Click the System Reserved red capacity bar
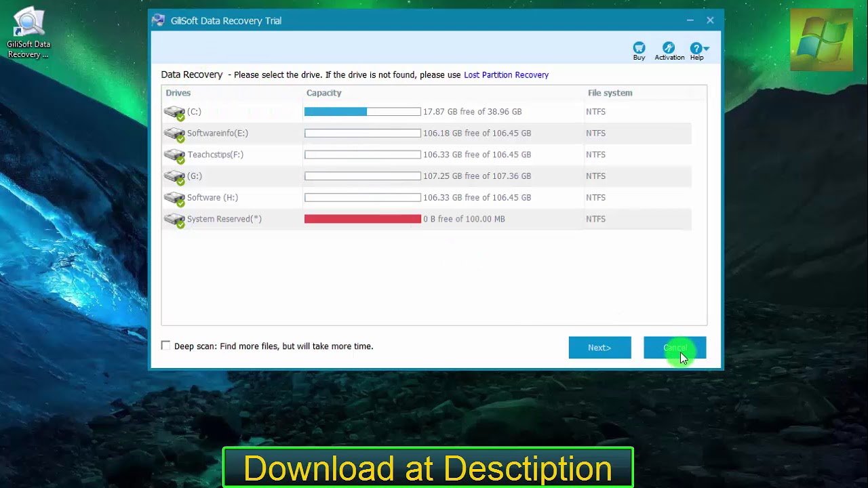Screen dimensions: 868x488 click(x=363, y=219)
